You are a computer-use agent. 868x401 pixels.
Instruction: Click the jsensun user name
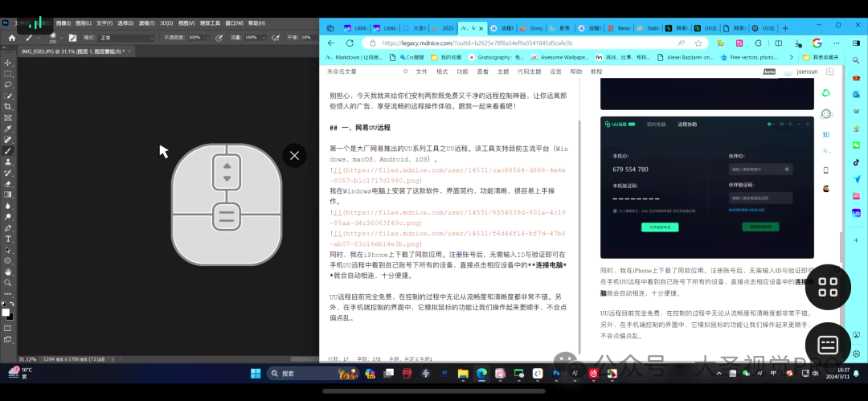pyautogui.click(x=808, y=72)
